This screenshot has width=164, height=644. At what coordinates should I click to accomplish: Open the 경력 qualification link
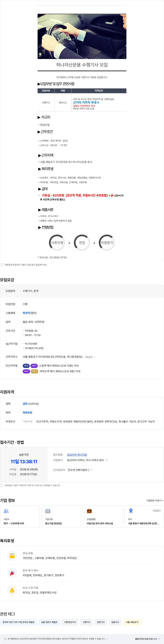(25, 404)
